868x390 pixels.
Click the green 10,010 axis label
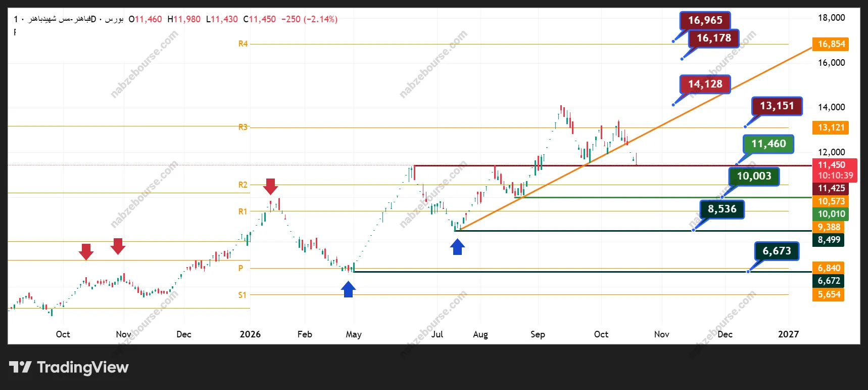coord(831,214)
